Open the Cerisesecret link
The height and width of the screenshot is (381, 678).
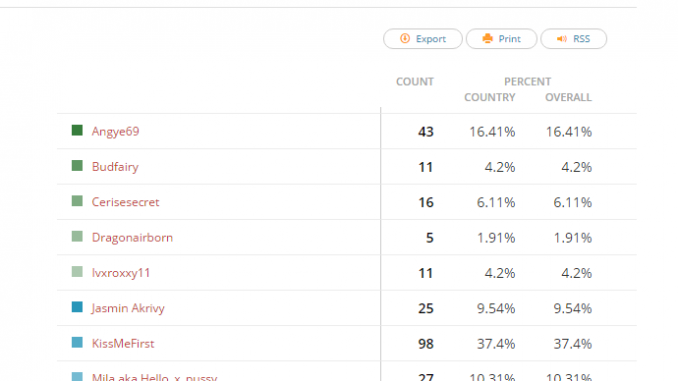coord(125,202)
